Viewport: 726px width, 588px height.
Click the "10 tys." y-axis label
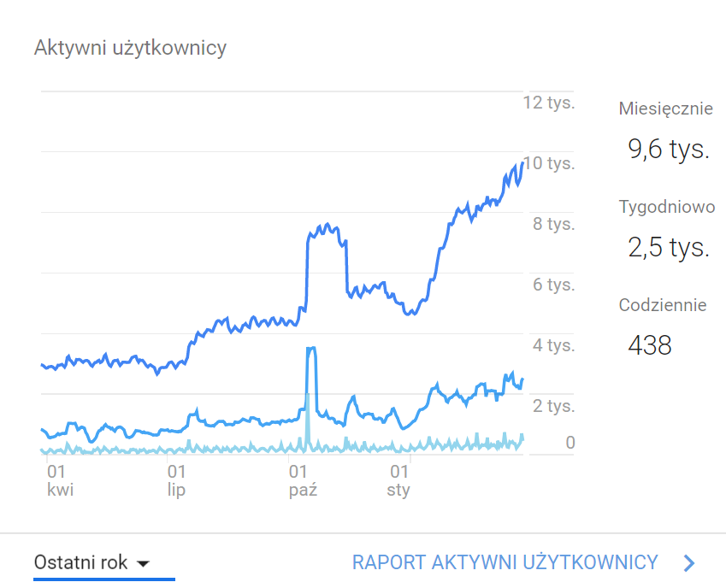pyautogui.click(x=549, y=163)
